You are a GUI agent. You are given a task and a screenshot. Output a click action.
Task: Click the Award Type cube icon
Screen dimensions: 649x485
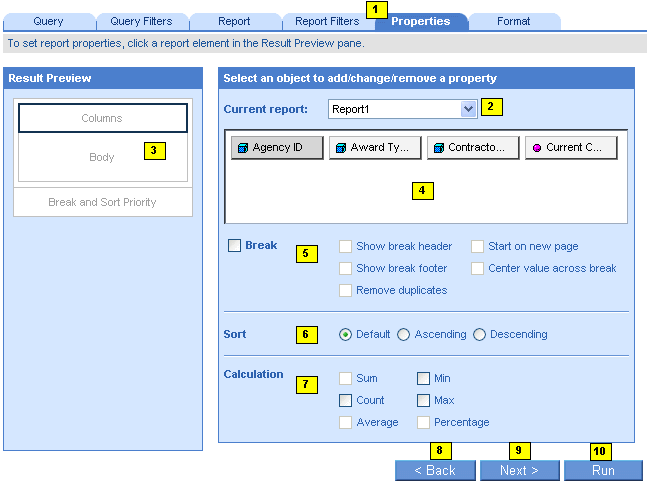[x=340, y=148]
